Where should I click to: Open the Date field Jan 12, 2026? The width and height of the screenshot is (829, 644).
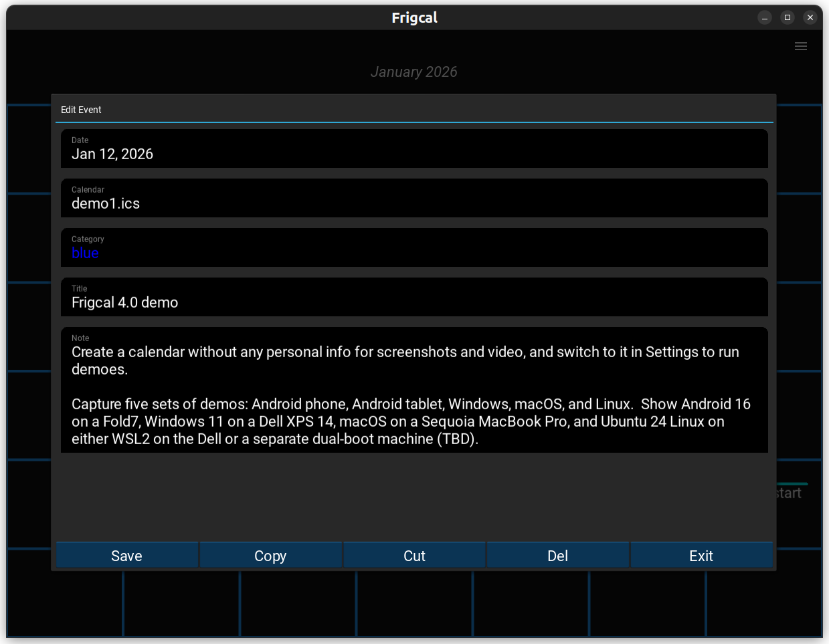414,148
